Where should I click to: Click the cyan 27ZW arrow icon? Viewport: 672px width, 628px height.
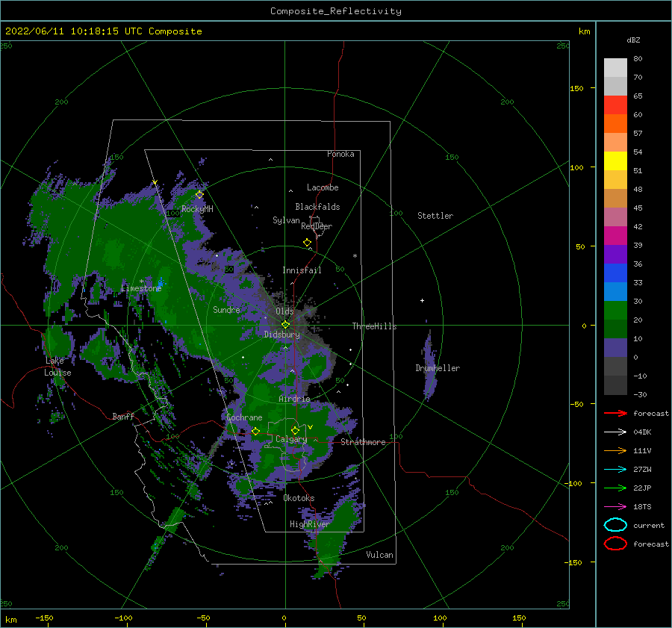tap(615, 470)
